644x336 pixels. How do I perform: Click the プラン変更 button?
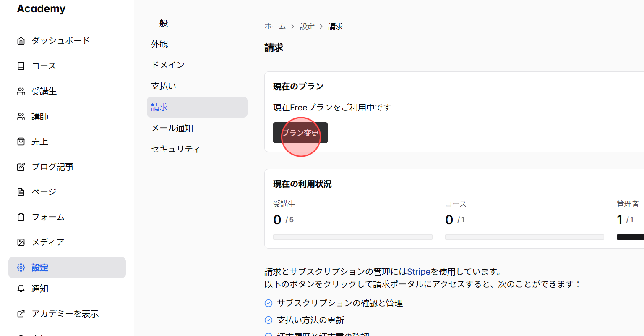point(300,132)
